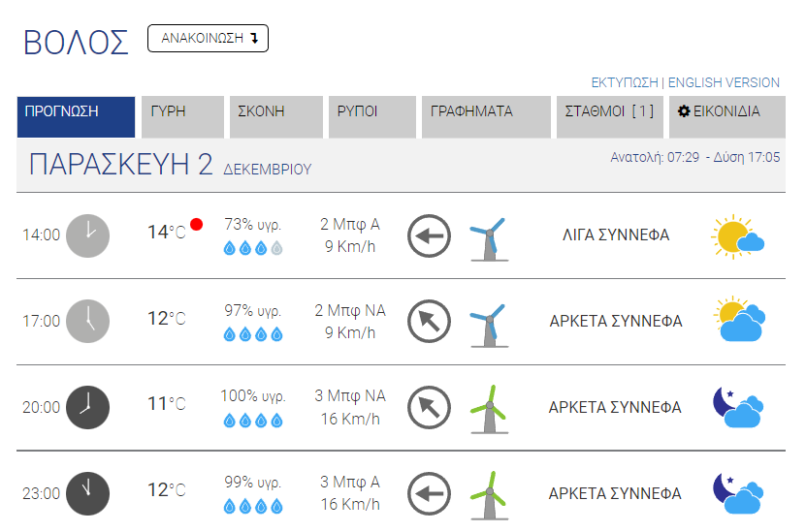Click the 14:00 clock icon
The height and width of the screenshot is (532, 806).
pos(88,235)
